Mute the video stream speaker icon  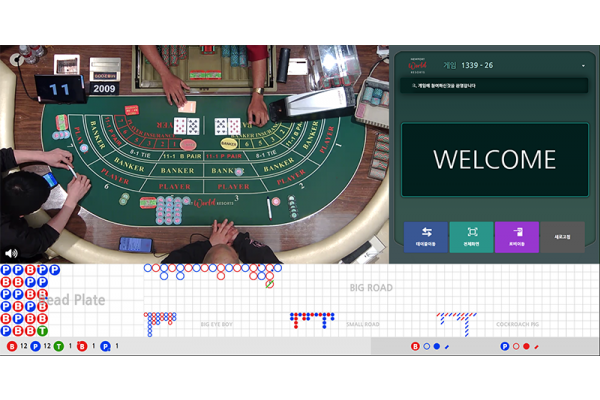11,254
